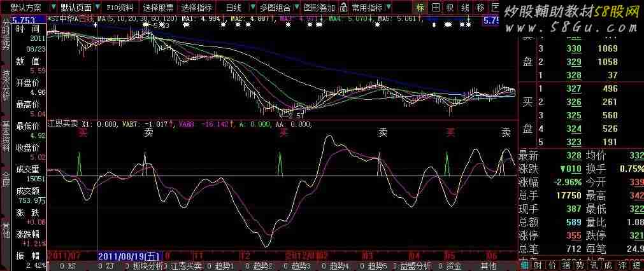Click the 默认方案 button
This screenshot has height=271, width=644.
click(26, 8)
